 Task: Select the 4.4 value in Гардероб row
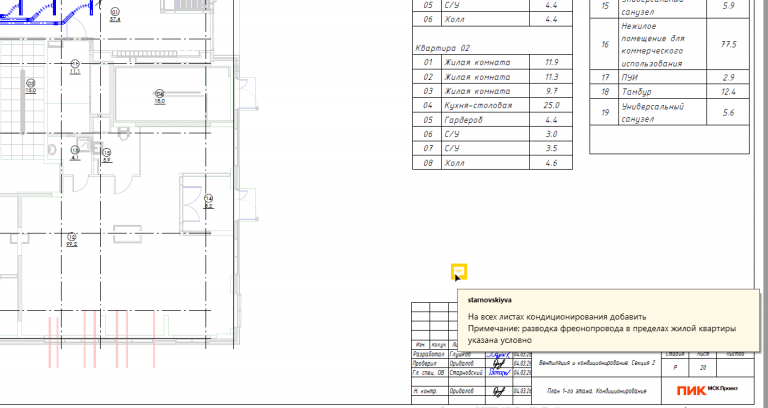click(551, 120)
